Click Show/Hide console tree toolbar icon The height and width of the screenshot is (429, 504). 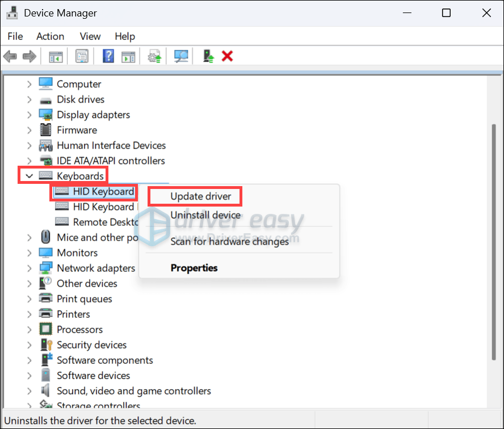click(x=56, y=57)
